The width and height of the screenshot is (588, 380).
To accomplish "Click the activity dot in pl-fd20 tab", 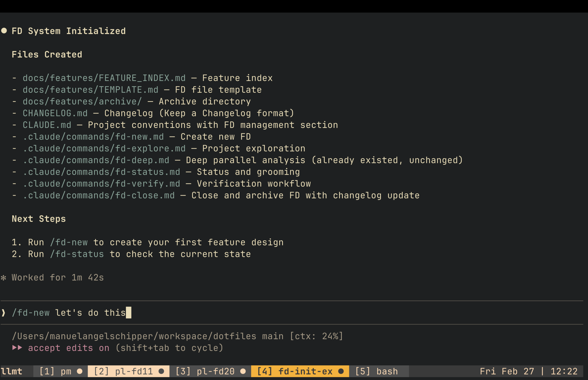I will point(243,371).
